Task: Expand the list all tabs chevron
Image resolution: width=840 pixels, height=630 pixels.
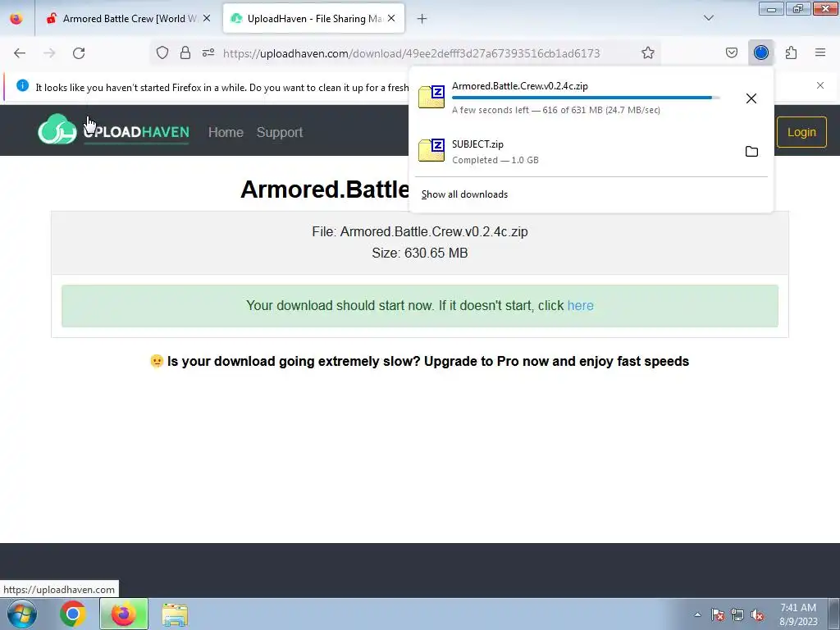Action: (x=709, y=18)
